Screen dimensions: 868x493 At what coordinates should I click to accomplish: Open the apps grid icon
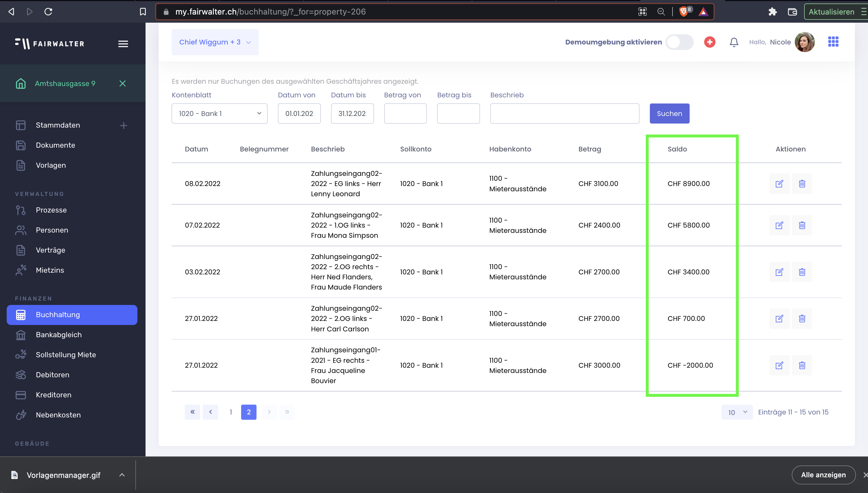(833, 42)
